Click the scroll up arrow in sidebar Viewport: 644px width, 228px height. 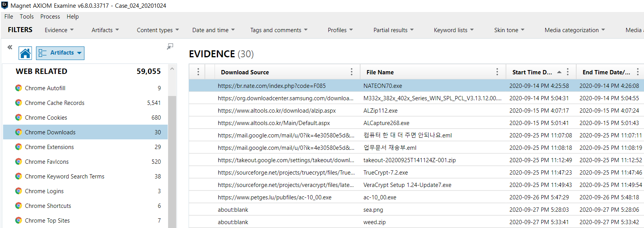pyautogui.click(x=172, y=69)
